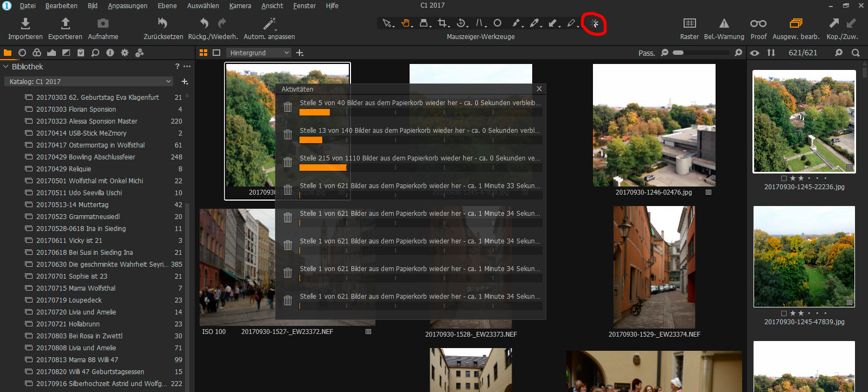Collapse the Bibliothek panel
Screen dimensions: 868x392
coord(6,67)
